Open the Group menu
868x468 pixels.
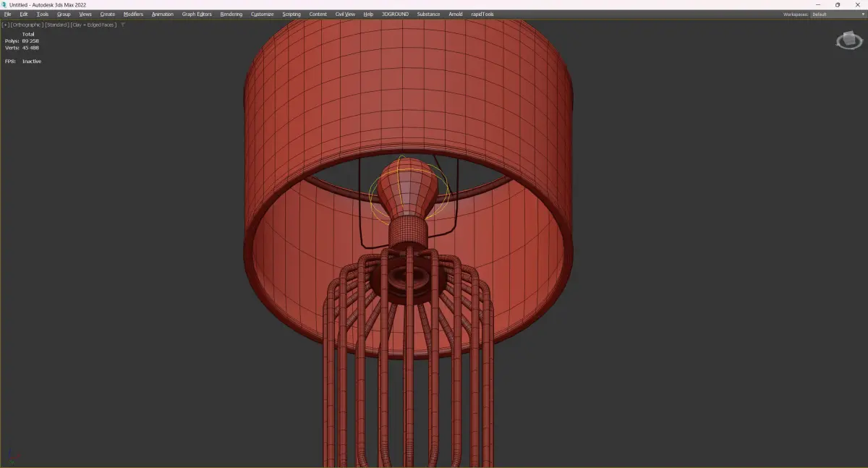(64, 14)
